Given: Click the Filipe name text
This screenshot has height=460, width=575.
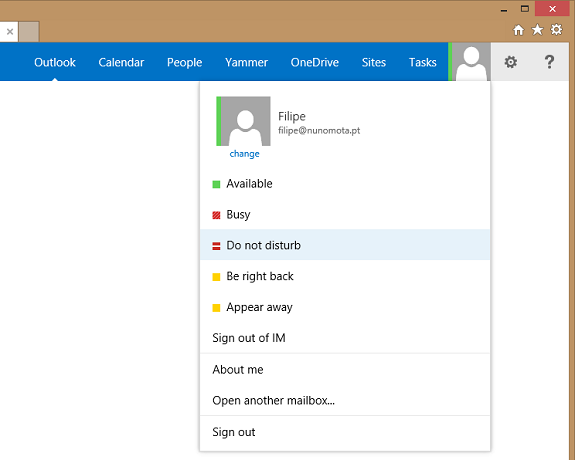Looking at the screenshot, I should (292, 116).
